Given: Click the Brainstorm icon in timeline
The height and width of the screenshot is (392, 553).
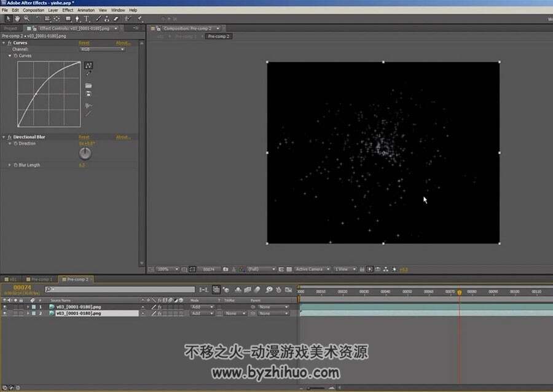Looking at the screenshot, I should (x=269, y=289).
